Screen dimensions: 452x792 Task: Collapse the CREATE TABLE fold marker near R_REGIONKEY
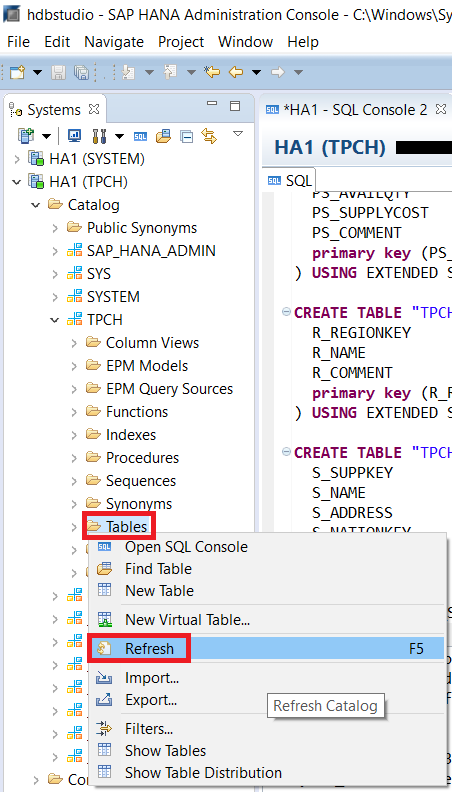(x=286, y=312)
